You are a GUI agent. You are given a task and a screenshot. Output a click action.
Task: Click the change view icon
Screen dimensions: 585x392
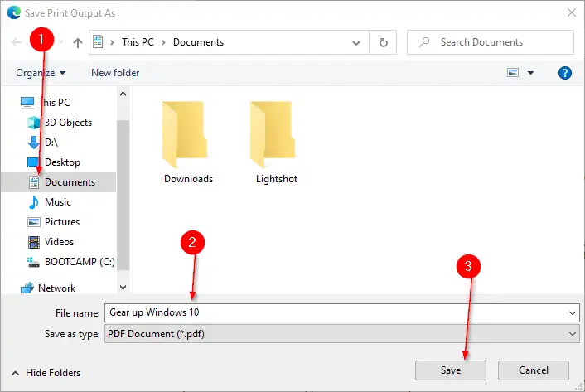(x=513, y=72)
